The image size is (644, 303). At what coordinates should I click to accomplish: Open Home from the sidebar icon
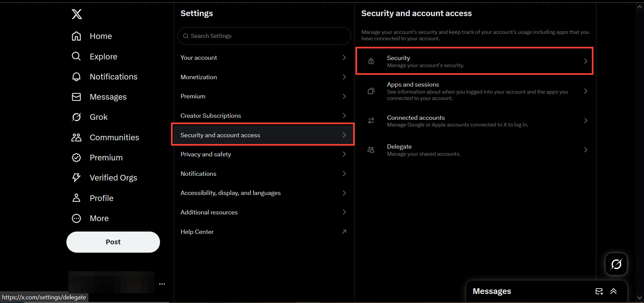76,36
